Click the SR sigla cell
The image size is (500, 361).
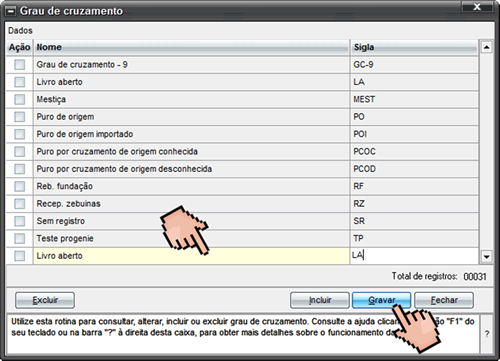coord(414,221)
